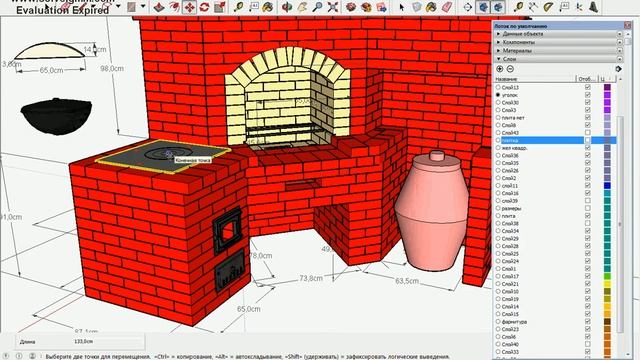Select the плита нет layer row
Viewport: 640px width, 360px height.
[x=555, y=118]
